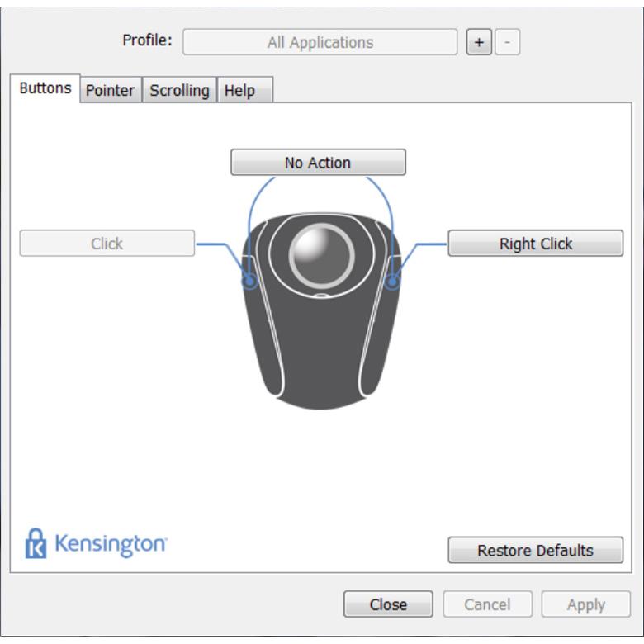The height and width of the screenshot is (644, 644).
Task: Open the Help tab
Action: coord(244,90)
